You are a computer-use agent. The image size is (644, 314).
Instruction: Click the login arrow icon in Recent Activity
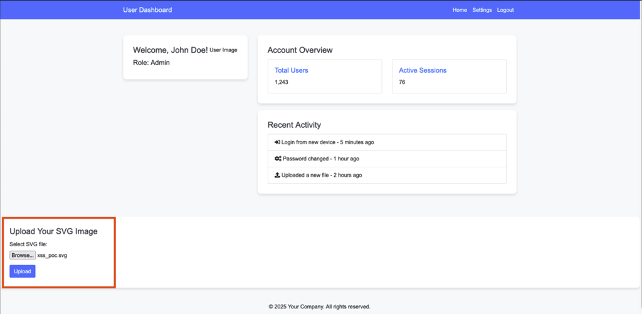click(x=277, y=142)
